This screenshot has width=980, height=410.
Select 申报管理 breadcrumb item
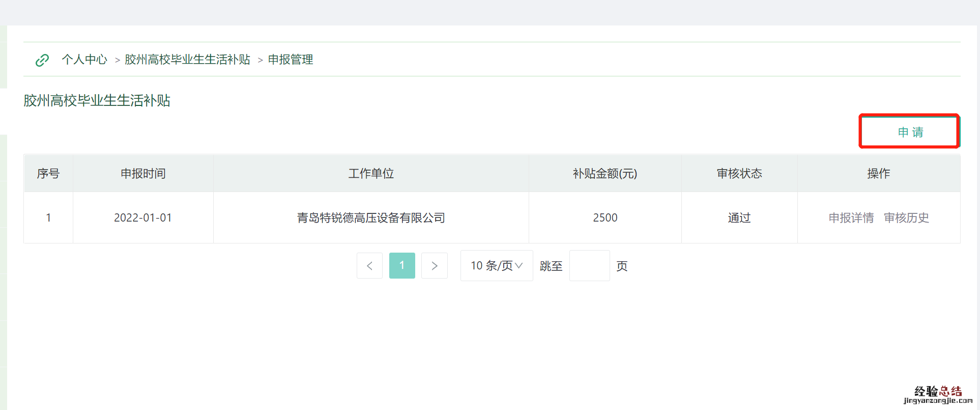coord(291,60)
